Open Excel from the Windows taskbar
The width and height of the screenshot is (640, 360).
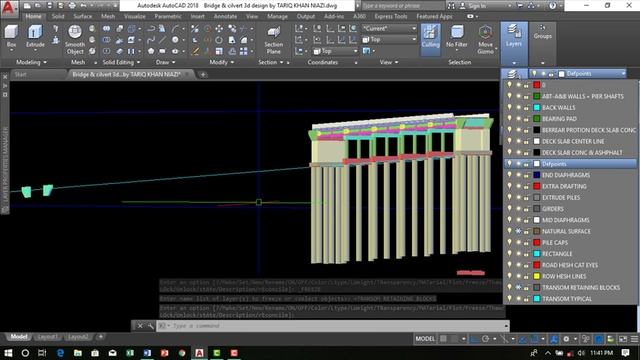130,353
